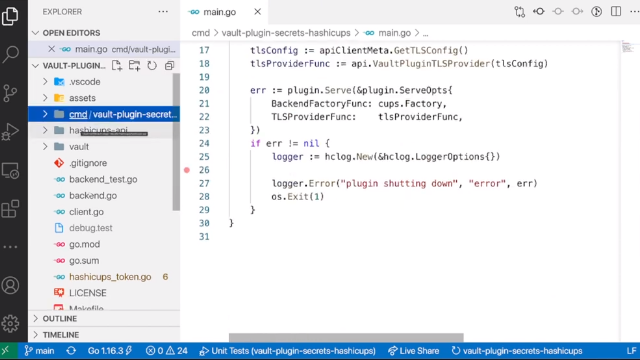The width and height of the screenshot is (640, 360).
Task: Open remote window indicator in status bar
Action: coord(6,351)
